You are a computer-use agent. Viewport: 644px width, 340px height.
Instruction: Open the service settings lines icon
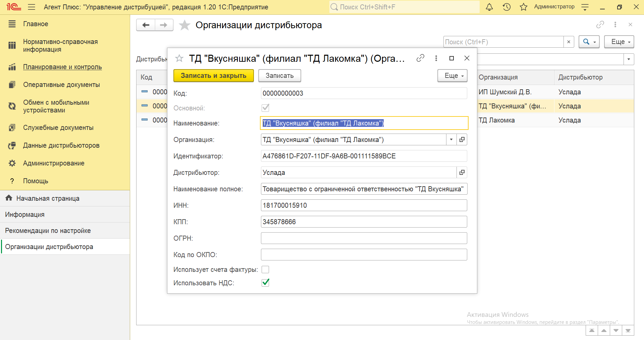pos(585,7)
